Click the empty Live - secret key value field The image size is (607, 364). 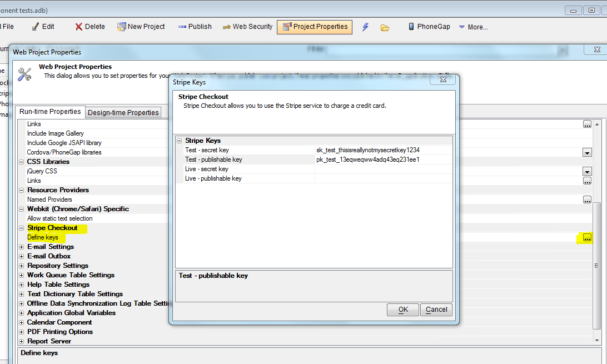[x=383, y=169]
